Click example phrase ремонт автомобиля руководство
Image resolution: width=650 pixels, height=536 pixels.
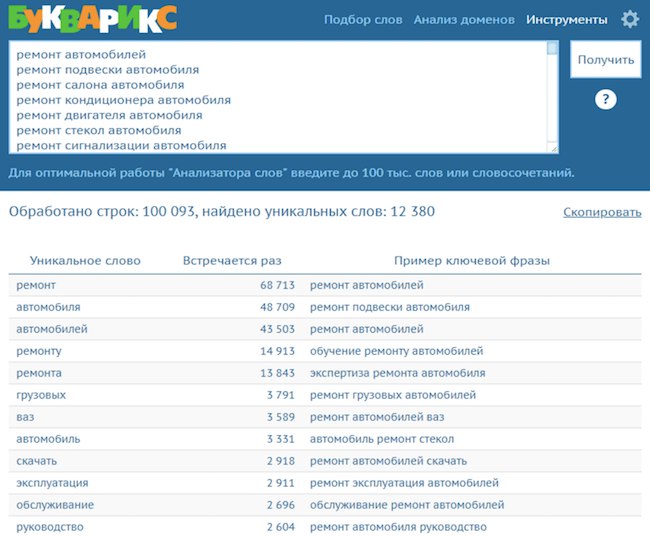pos(398,527)
